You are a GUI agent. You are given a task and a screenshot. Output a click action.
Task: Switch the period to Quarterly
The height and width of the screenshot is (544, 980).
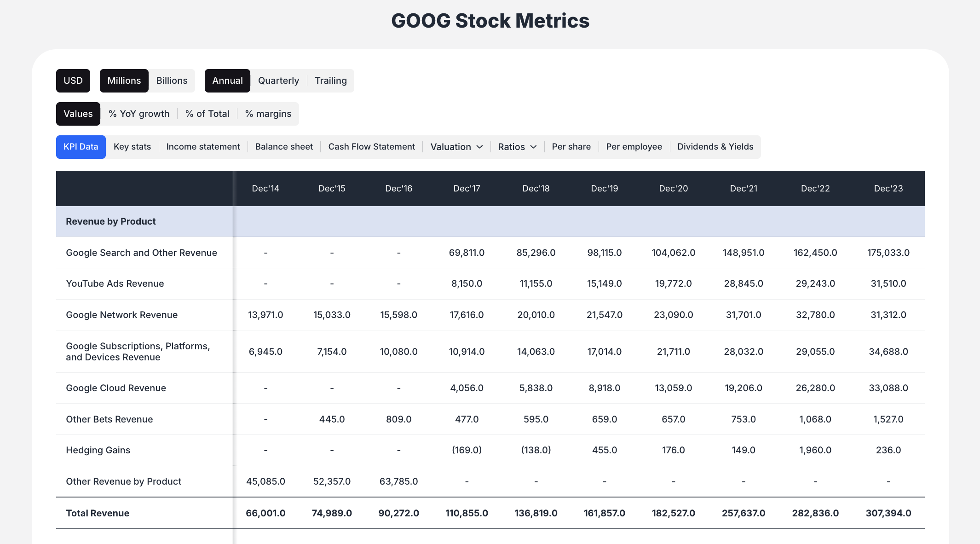coord(278,81)
